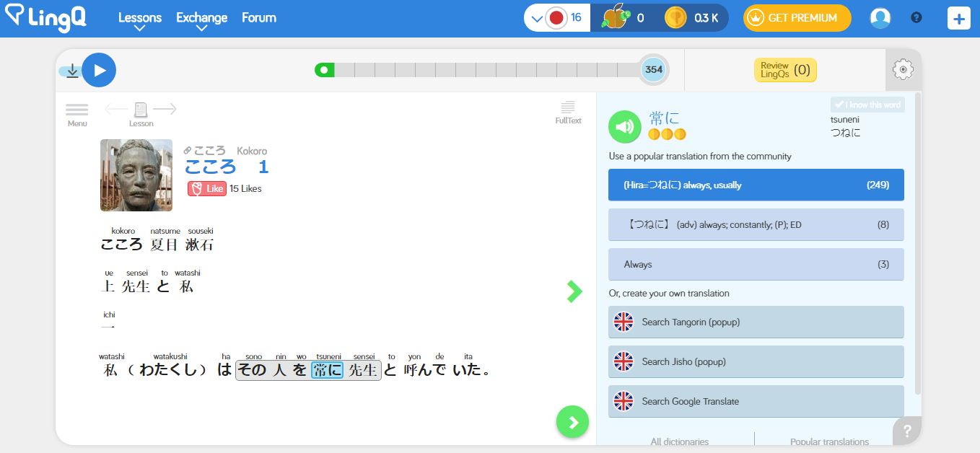Open the help question mark in the header
The image size is (980, 453).
[916, 17]
